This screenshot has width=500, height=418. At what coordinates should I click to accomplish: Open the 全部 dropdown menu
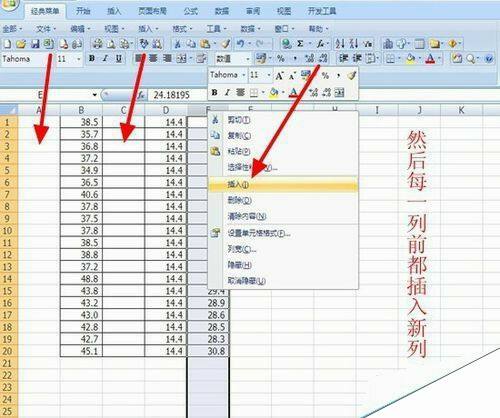pos(12,29)
